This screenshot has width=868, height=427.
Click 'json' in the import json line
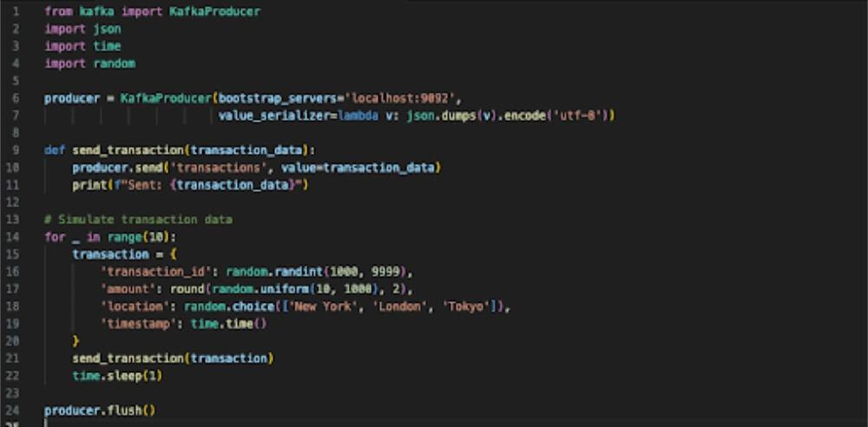tap(108, 29)
